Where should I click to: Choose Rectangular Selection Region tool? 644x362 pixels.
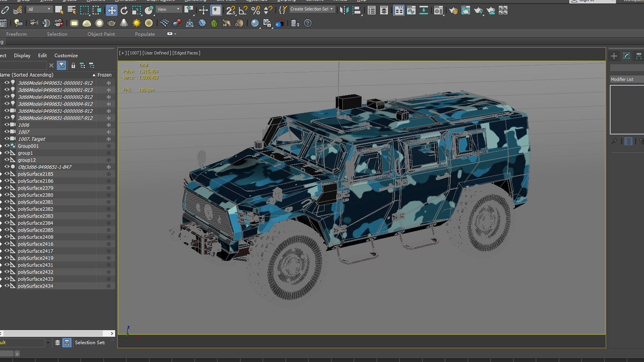(85, 10)
